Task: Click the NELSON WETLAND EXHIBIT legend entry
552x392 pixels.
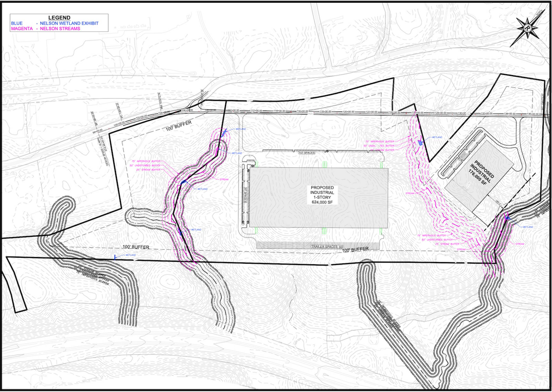Action: [69, 23]
